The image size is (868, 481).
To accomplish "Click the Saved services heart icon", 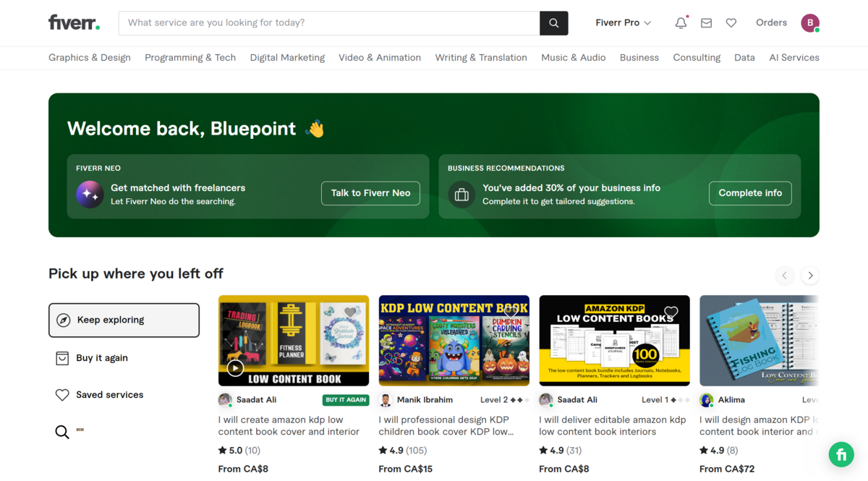I will click(62, 395).
